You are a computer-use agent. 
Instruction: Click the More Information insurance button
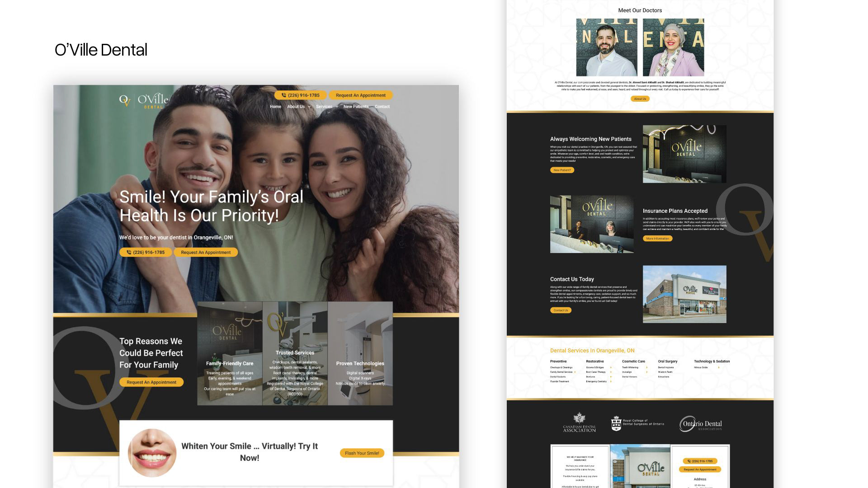657,239
